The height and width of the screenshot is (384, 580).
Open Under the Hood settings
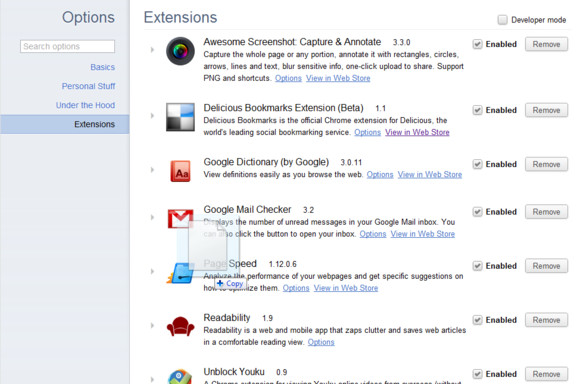(x=85, y=105)
